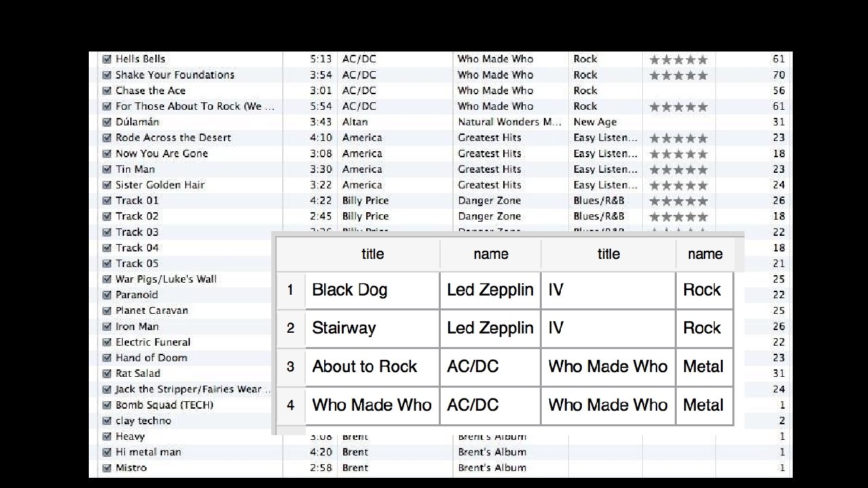This screenshot has width=868, height=488.
Task: Toggle the Mistro track checkbox
Action: pyautogui.click(x=106, y=468)
